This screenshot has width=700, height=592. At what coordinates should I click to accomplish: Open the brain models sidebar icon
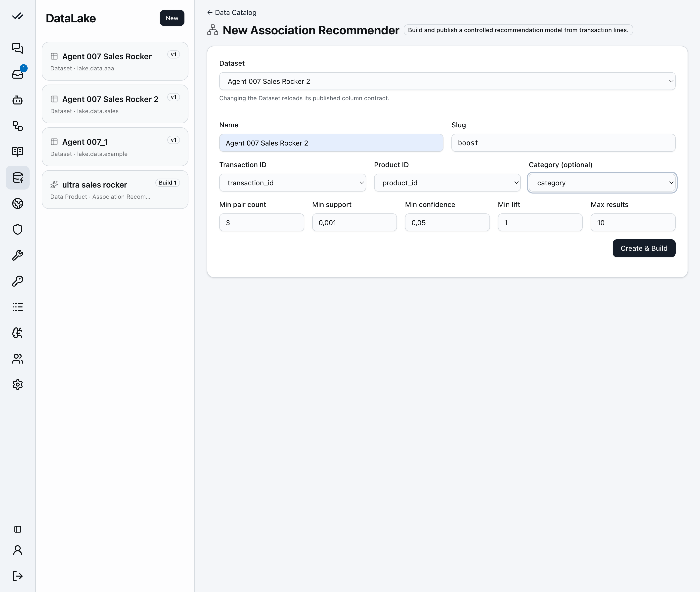coord(17,333)
